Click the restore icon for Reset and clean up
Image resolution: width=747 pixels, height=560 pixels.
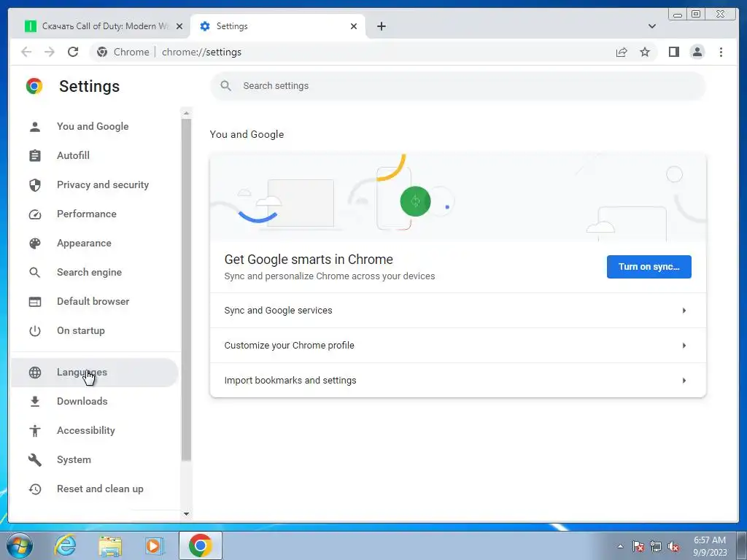pos(35,489)
